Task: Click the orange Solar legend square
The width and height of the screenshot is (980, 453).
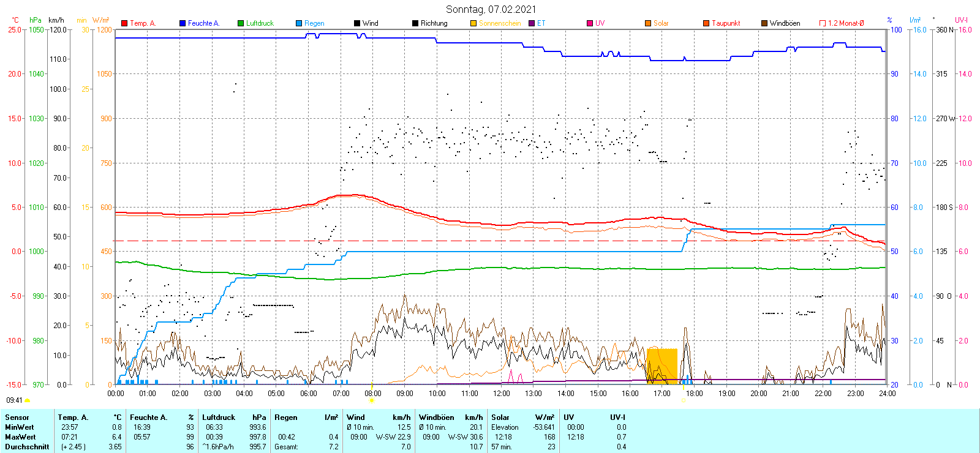Action: (648, 23)
